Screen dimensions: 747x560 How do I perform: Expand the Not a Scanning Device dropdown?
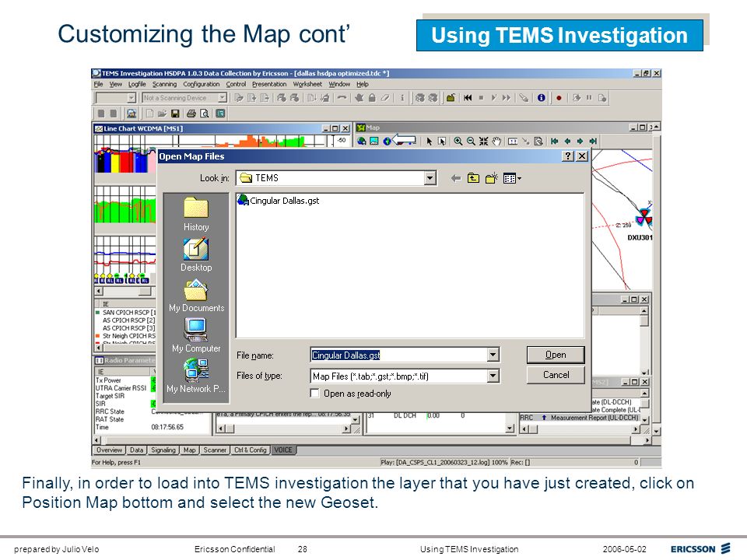223,98
